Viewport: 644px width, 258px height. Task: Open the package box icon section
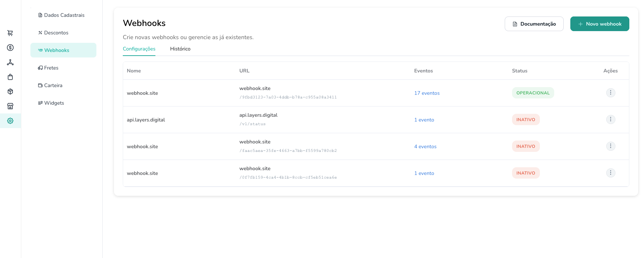(10, 91)
